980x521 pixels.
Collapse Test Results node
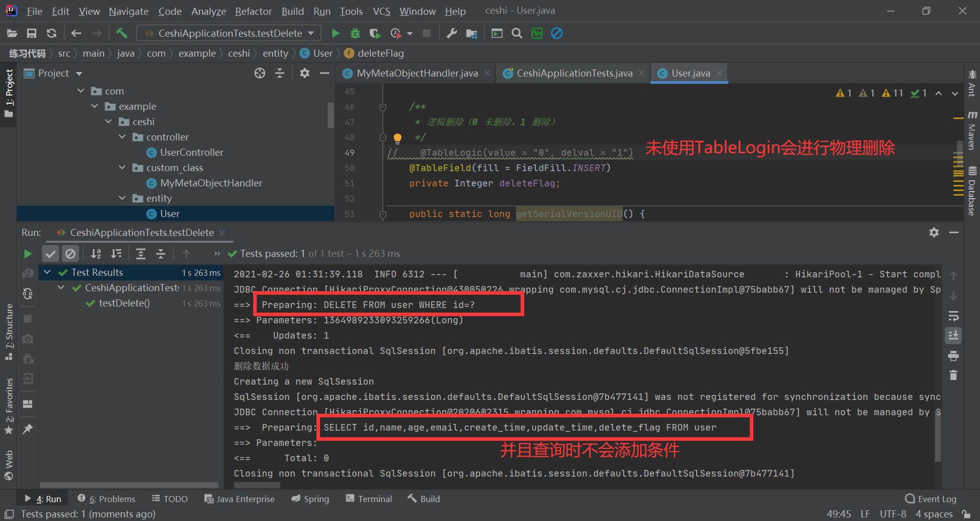tap(47, 272)
